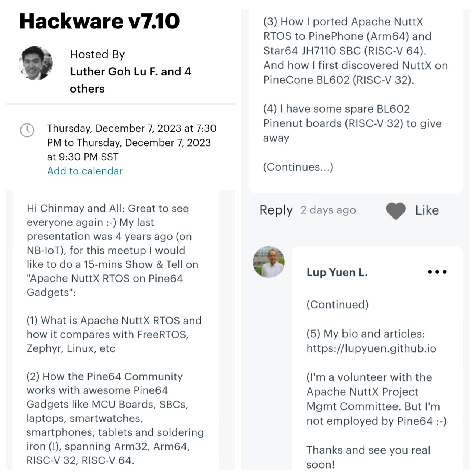Image resolution: width=476 pixels, height=476 pixels.
Task: Click the "(Continues...)" text in comment
Action: click(298, 167)
